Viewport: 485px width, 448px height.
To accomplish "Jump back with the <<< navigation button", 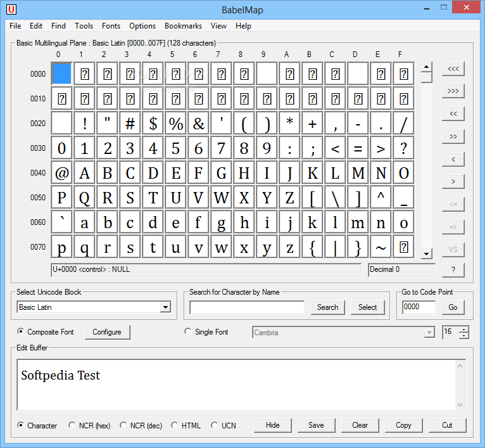I will [x=453, y=68].
